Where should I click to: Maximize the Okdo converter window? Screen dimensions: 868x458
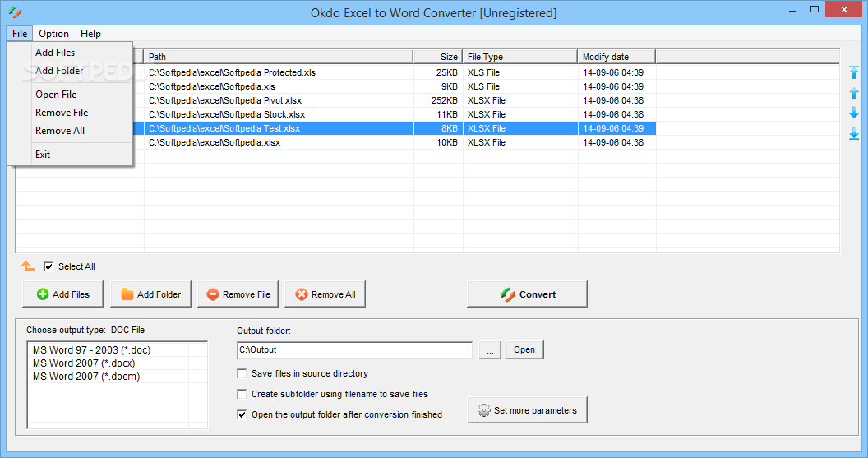tap(815, 9)
